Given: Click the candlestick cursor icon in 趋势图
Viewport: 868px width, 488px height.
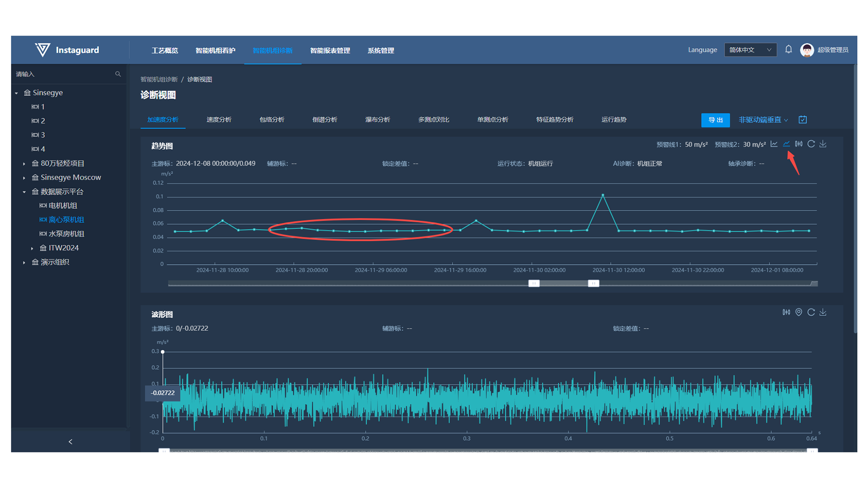Looking at the screenshot, I should point(799,144).
